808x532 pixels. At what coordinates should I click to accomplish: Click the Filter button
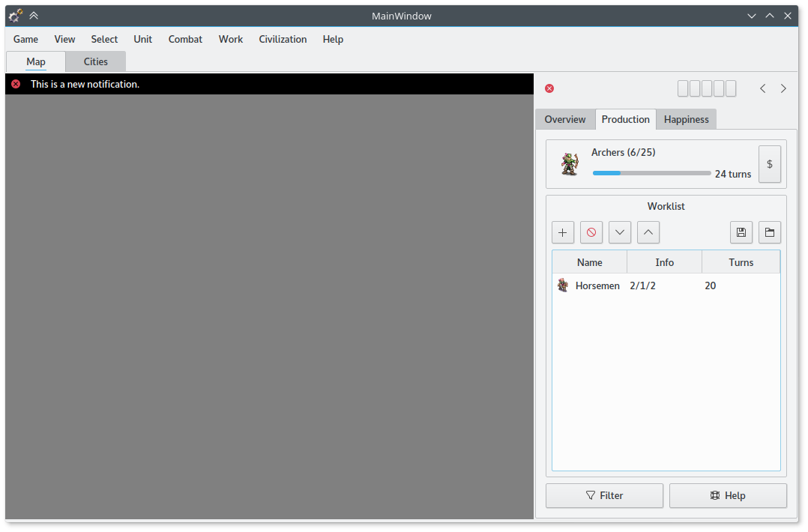coord(604,495)
